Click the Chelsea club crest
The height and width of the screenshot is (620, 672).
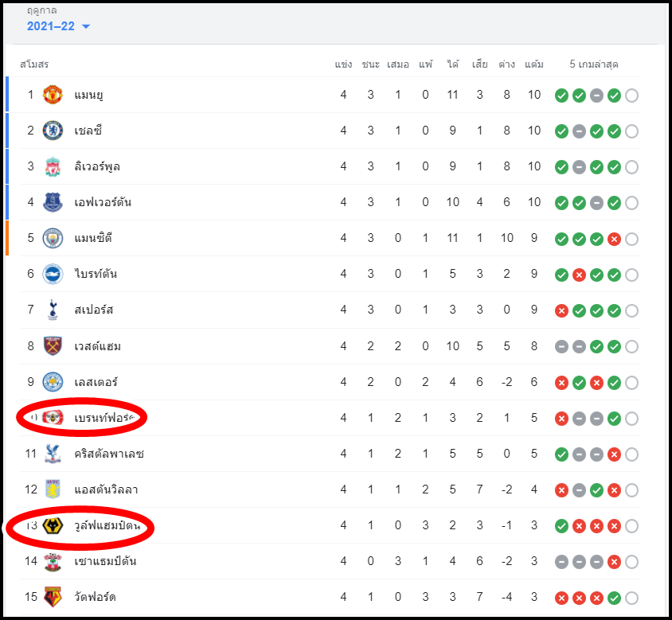pos(53,131)
